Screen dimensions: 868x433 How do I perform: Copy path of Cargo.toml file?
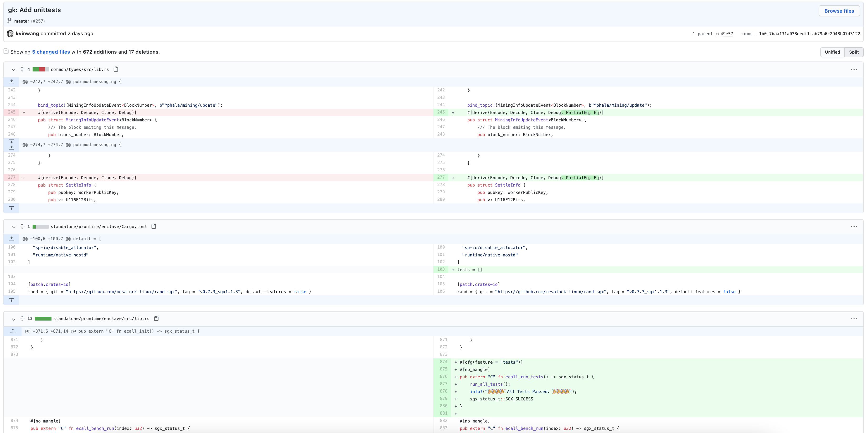[154, 226]
